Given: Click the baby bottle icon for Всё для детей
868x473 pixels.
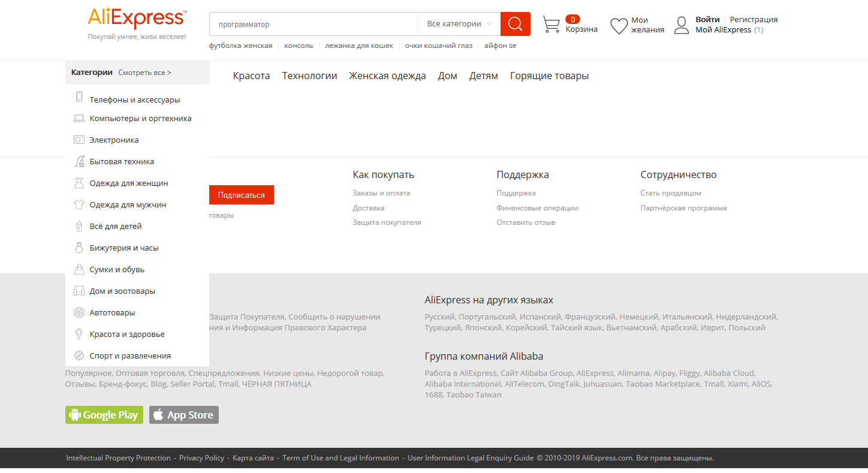Looking at the screenshot, I should tap(79, 226).
